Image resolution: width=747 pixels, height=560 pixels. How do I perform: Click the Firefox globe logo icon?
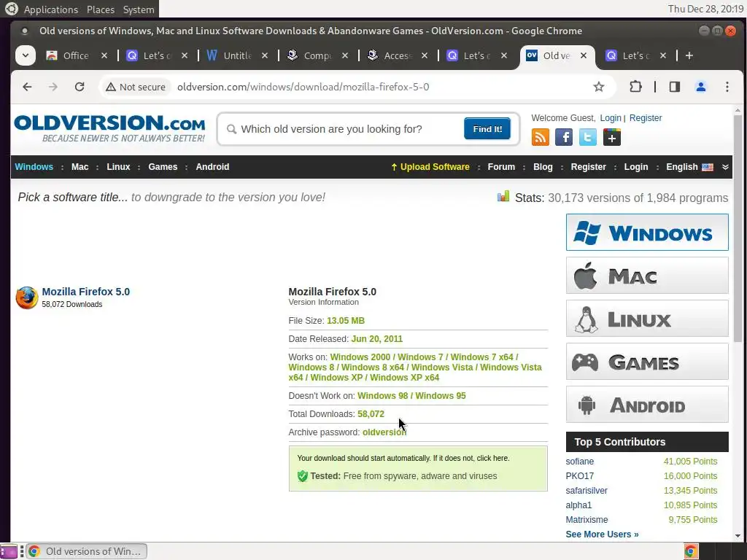[x=27, y=297]
